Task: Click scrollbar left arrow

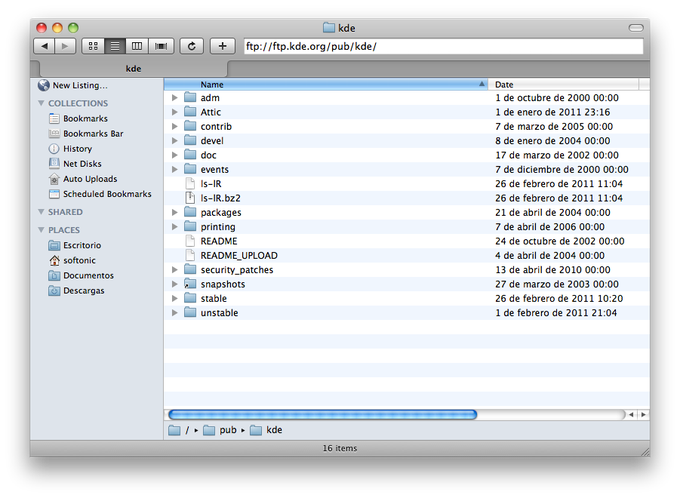Action: pos(631,415)
